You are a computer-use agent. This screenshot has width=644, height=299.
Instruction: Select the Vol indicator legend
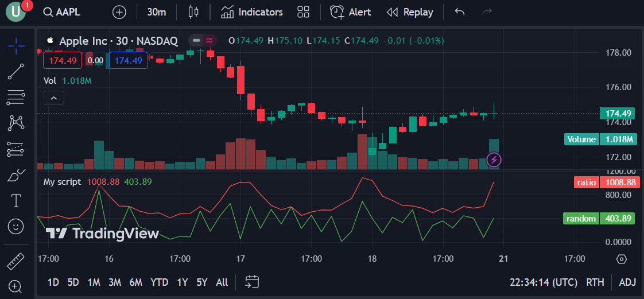click(x=50, y=81)
